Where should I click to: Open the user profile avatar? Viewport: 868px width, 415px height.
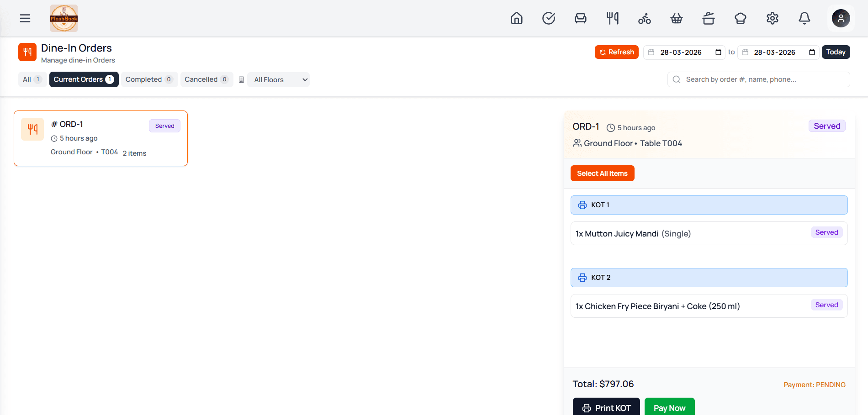coord(841,18)
